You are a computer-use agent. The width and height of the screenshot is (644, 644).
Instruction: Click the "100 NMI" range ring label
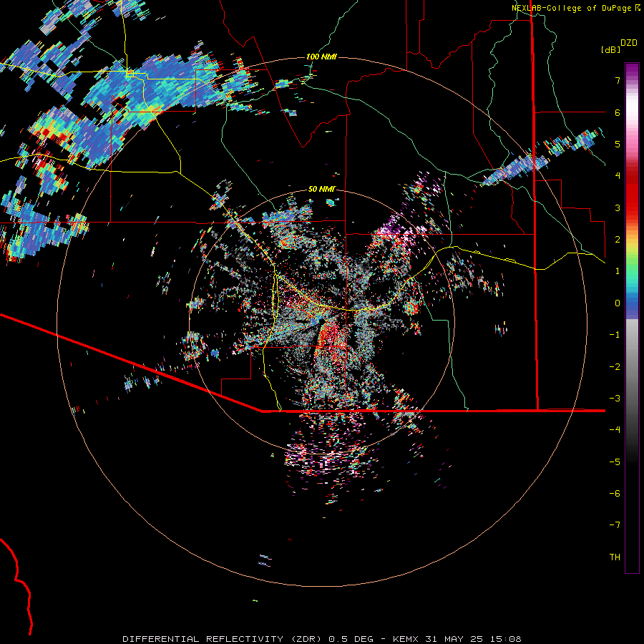321,57
